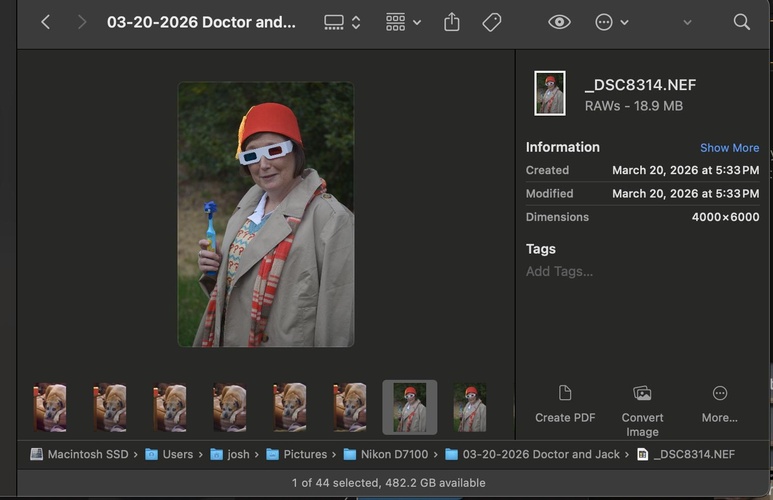Select the third dog thumbnail in filmstrip
The height and width of the screenshot is (500, 773).
click(170, 408)
